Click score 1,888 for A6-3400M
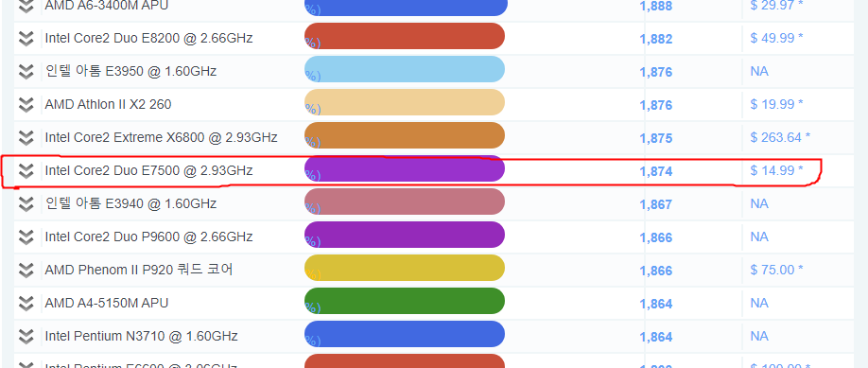Viewport: 868px width, 368px height. coord(656,6)
